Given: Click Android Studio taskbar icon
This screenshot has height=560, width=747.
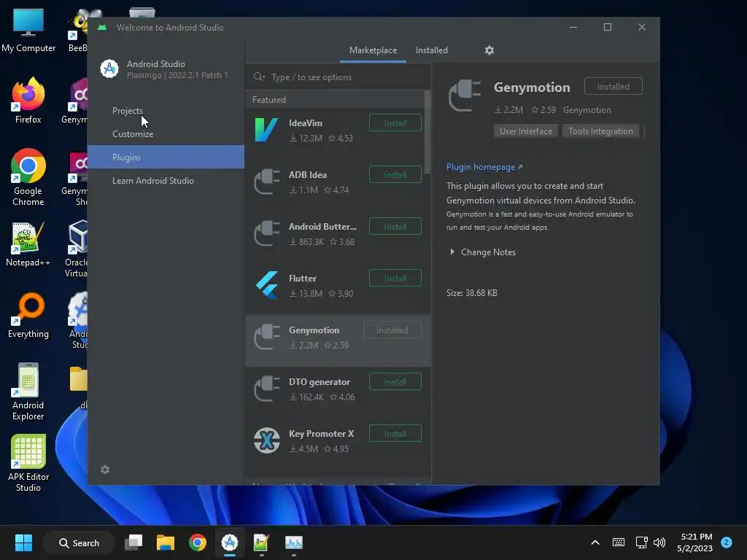Looking at the screenshot, I should click(x=229, y=542).
